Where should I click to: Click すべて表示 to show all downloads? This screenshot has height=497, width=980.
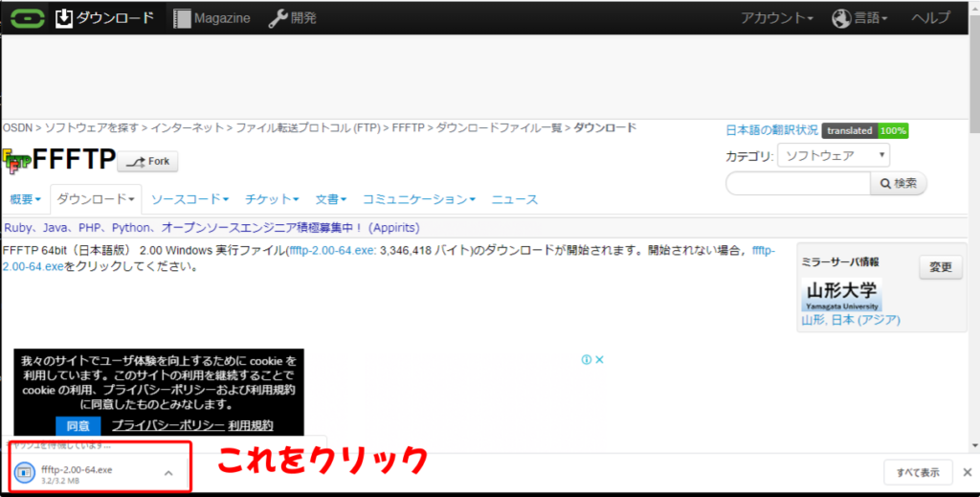tap(918, 473)
